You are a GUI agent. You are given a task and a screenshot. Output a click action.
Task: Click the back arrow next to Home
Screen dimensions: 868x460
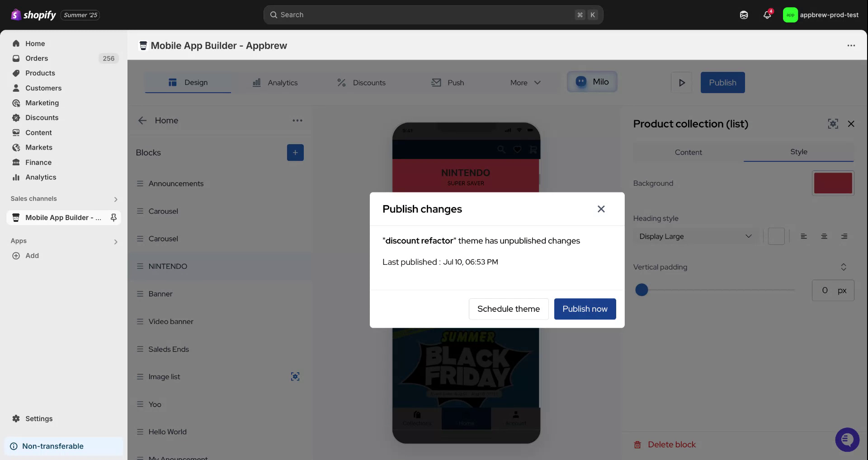[142, 121]
